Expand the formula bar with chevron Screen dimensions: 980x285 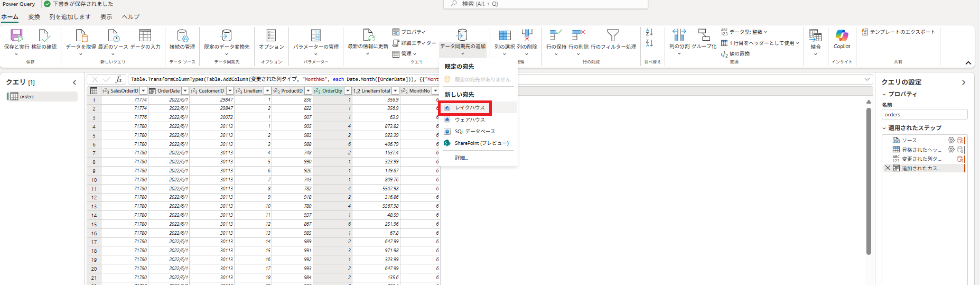[x=867, y=79]
